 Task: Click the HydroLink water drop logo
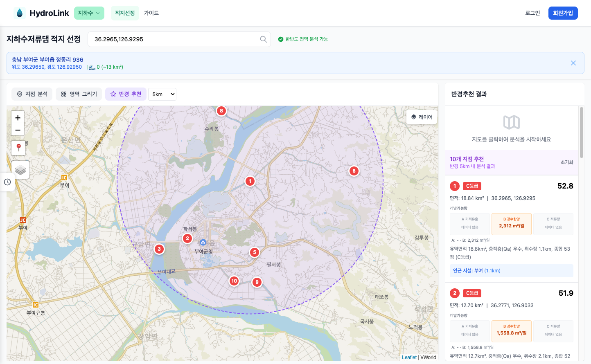coord(20,13)
